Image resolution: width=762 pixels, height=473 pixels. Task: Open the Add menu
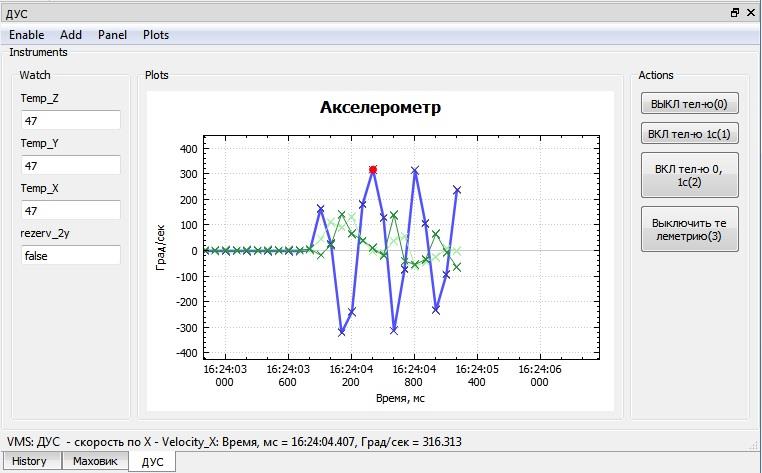pyautogui.click(x=71, y=35)
